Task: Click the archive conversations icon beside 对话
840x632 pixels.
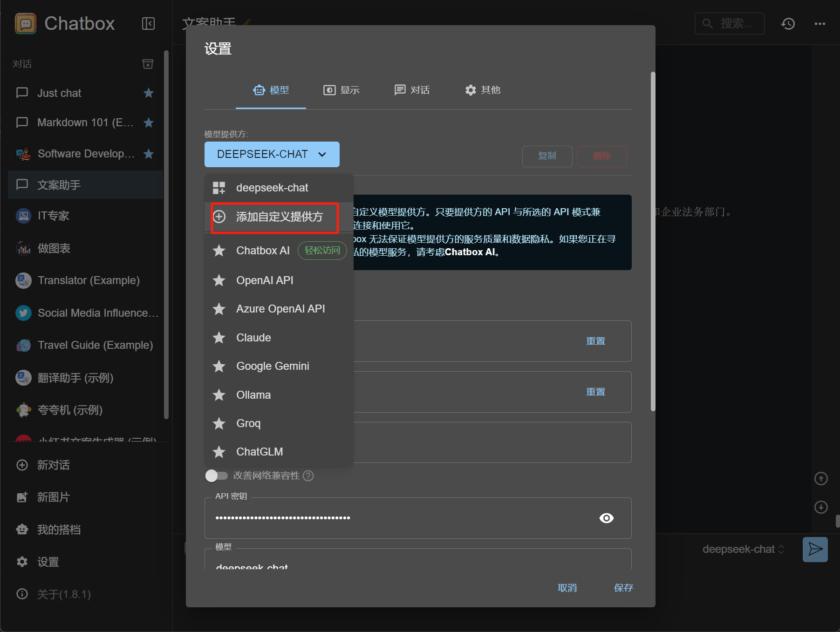Action: 148,64
